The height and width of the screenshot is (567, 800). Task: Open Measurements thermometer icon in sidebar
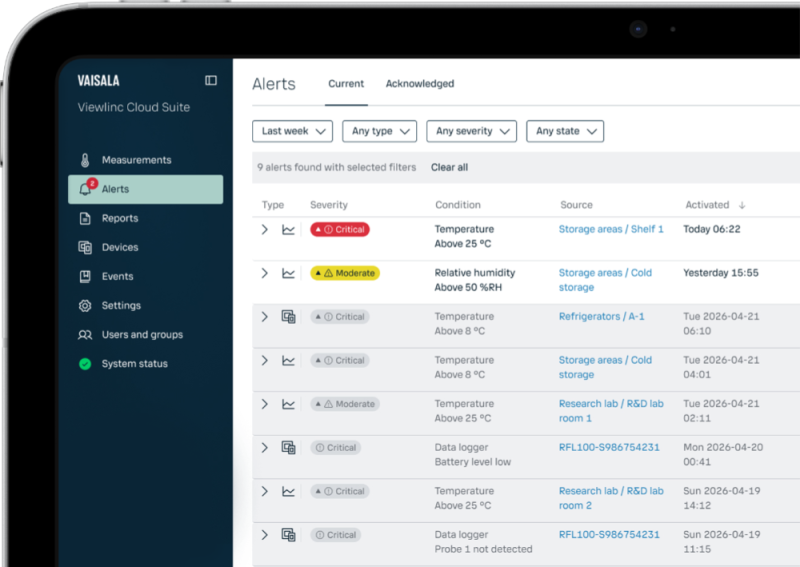coord(85,160)
